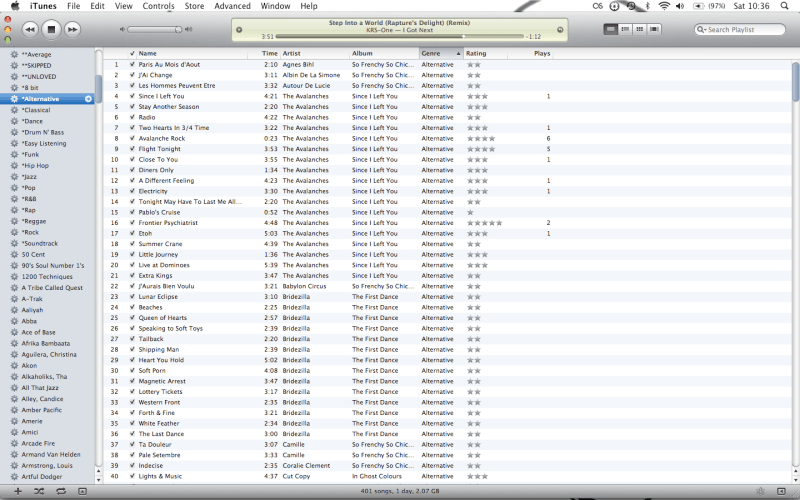
Task: Click the arrow beside *Alternative playlist
Action: pyautogui.click(x=88, y=99)
